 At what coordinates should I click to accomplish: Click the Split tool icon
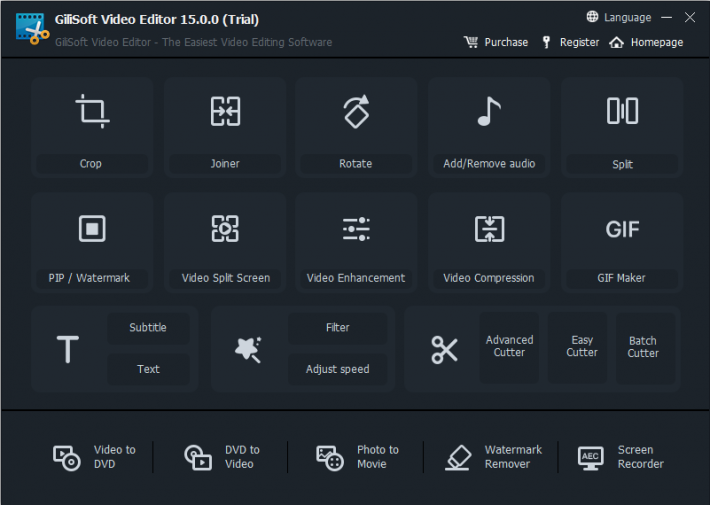pos(622,111)
